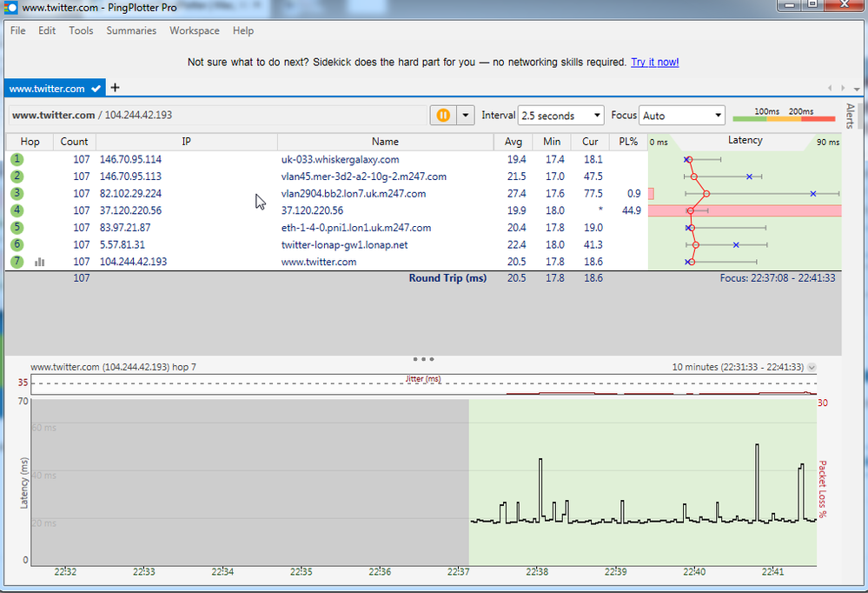Click the three-dot panel splitter handle

[x=423, y=358]
